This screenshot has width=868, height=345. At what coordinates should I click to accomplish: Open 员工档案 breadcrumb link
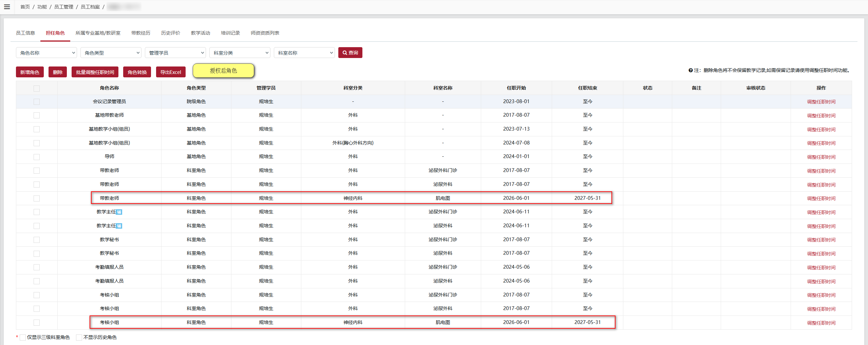90,7
